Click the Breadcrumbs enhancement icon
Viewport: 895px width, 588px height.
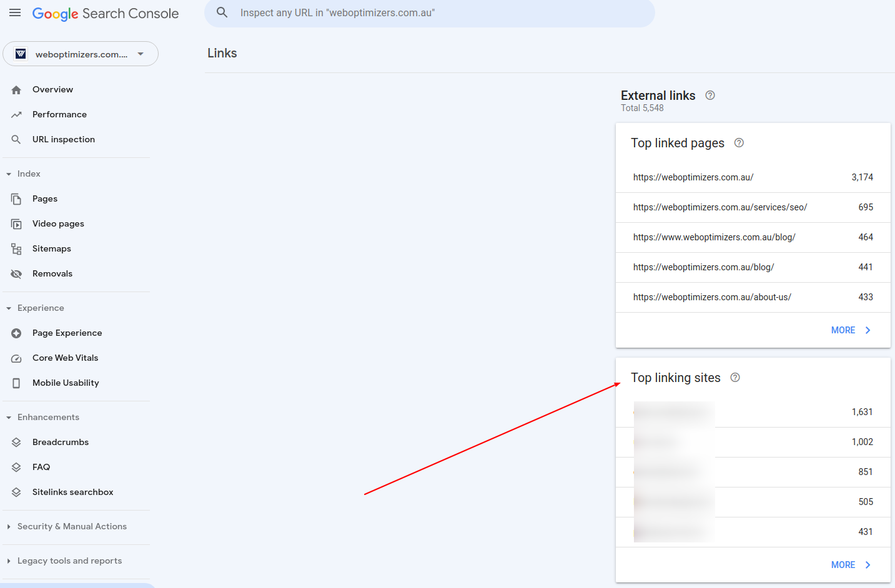(17, 442)
